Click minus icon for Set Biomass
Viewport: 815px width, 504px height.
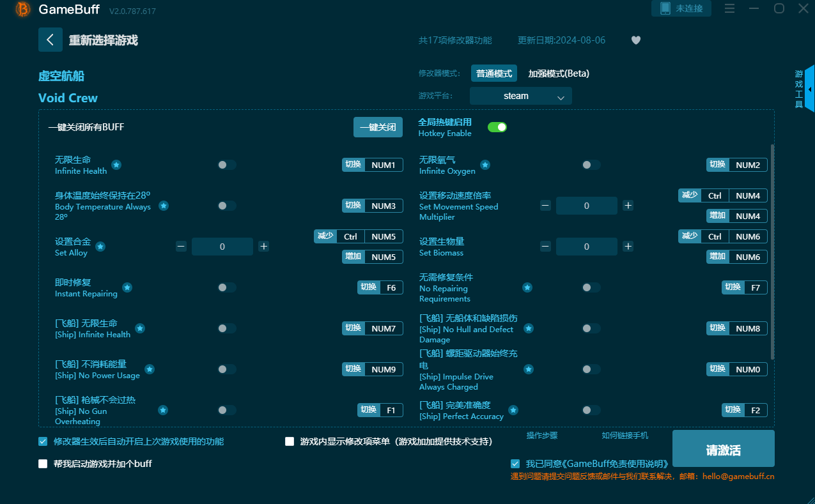click(545, 246)
